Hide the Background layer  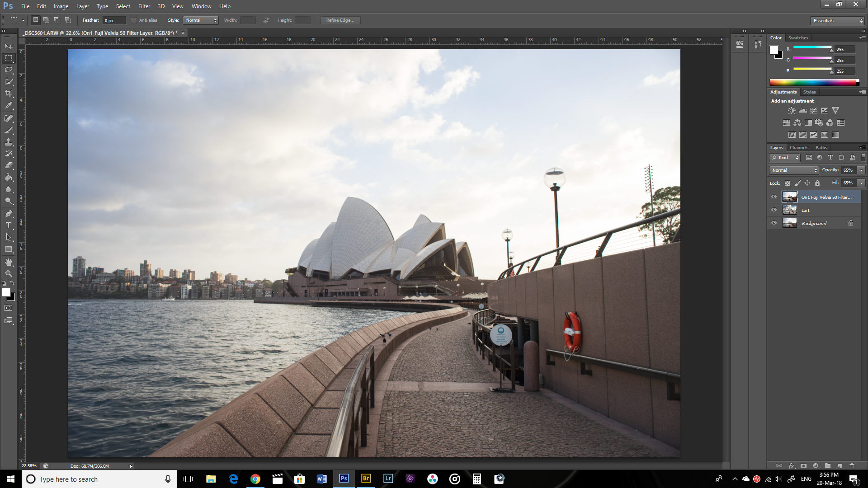(774, 223)
